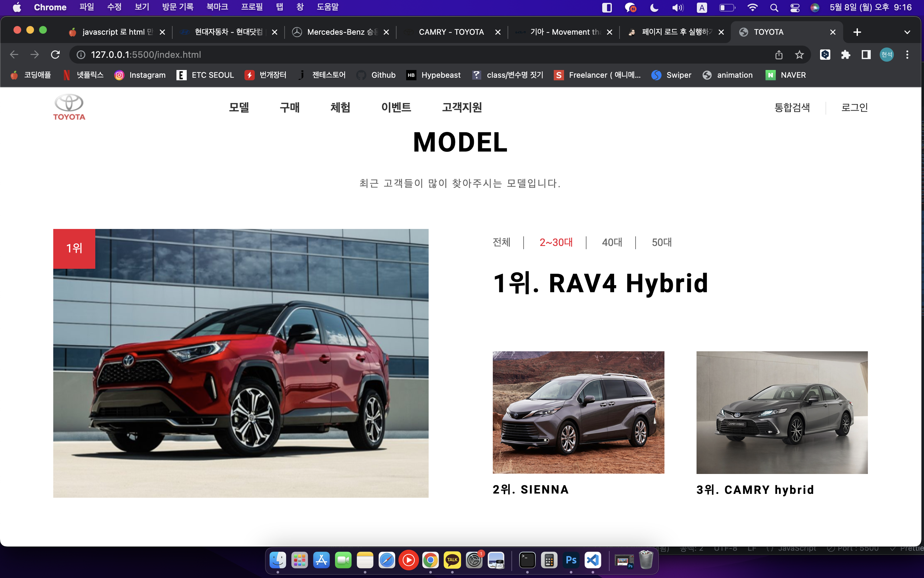The height and width of the screenshot is (578, 924).
Task: Open Calculator from the Dock
Action: point(549,560)
